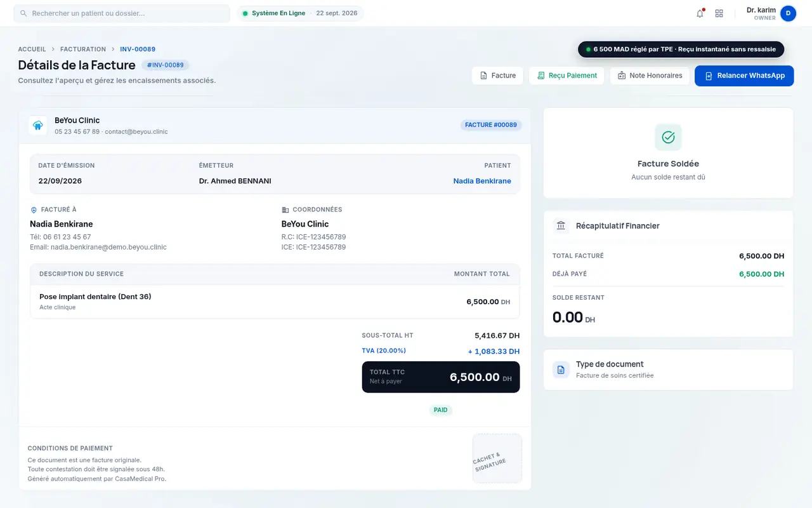This screenshot has width=812, height=508.
Task: Click the Type de document icon
Action: [561, 370]
